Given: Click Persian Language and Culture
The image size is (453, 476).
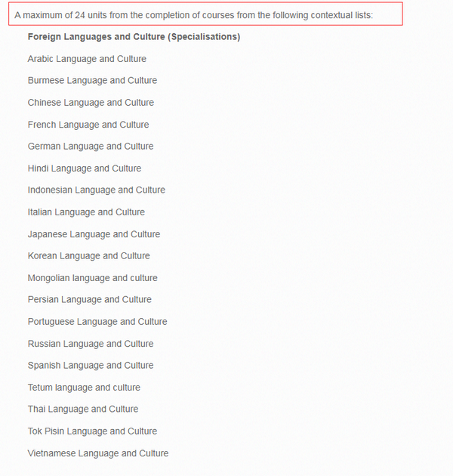Looking at the screenshot, I should (x=90, y=300).
